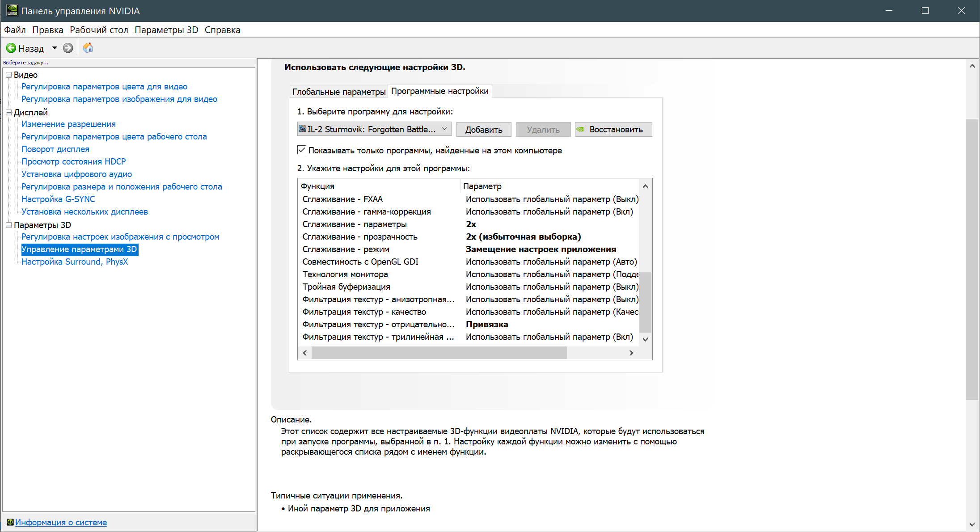Click the Home icon in toolbar
Image resolution: width=980 pixels, height=532 pixels.
coord(88,48)
